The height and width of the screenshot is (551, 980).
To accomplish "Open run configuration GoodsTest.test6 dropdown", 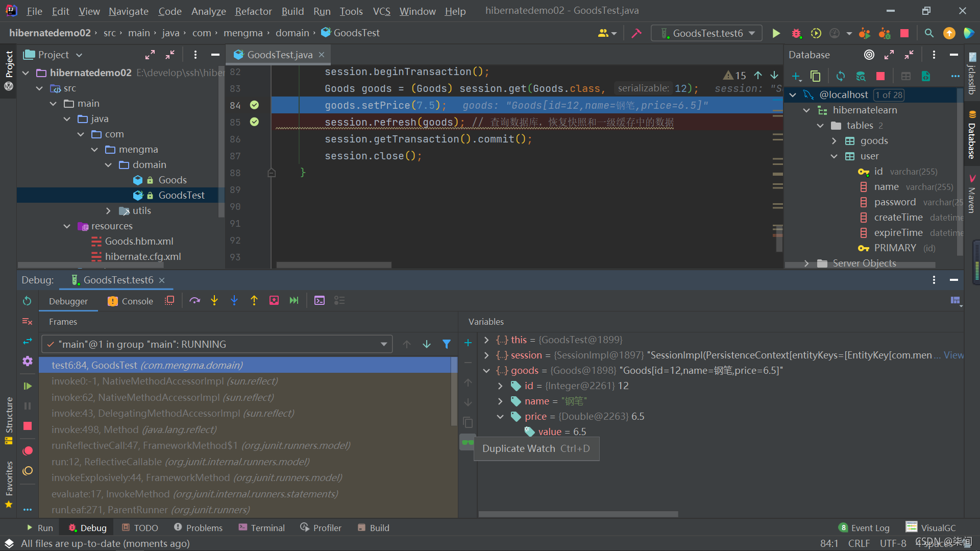I will (707, 33).
